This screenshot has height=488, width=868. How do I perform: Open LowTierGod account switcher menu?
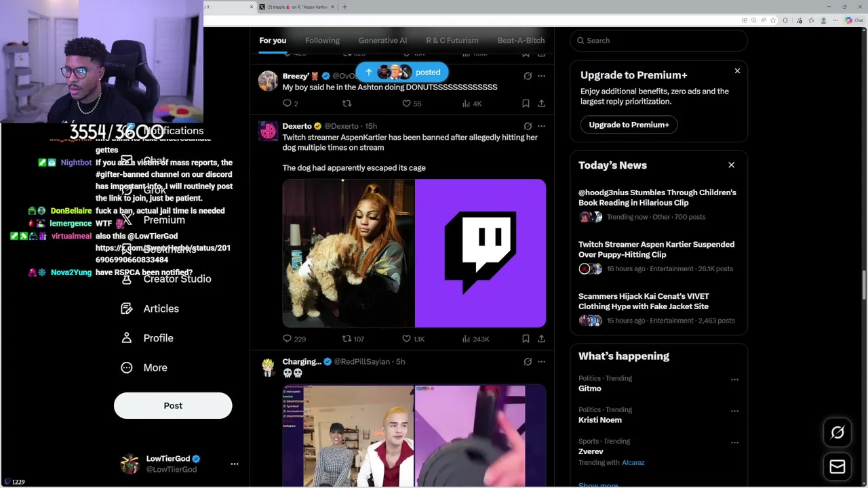tap(235, 464)
